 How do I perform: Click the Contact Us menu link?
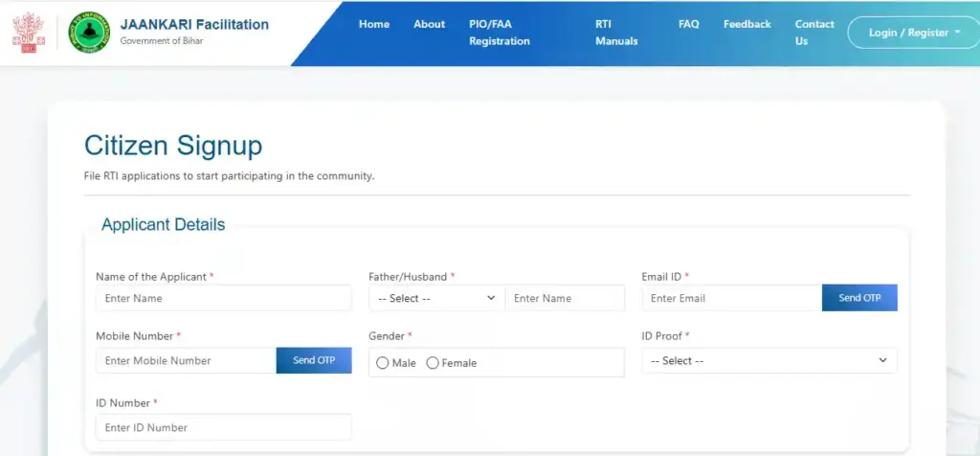[813, 33]
